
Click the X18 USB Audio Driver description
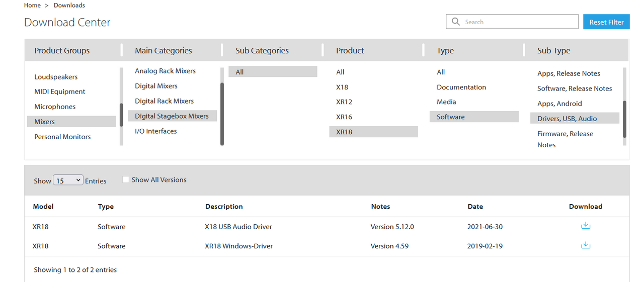[238, 227]
